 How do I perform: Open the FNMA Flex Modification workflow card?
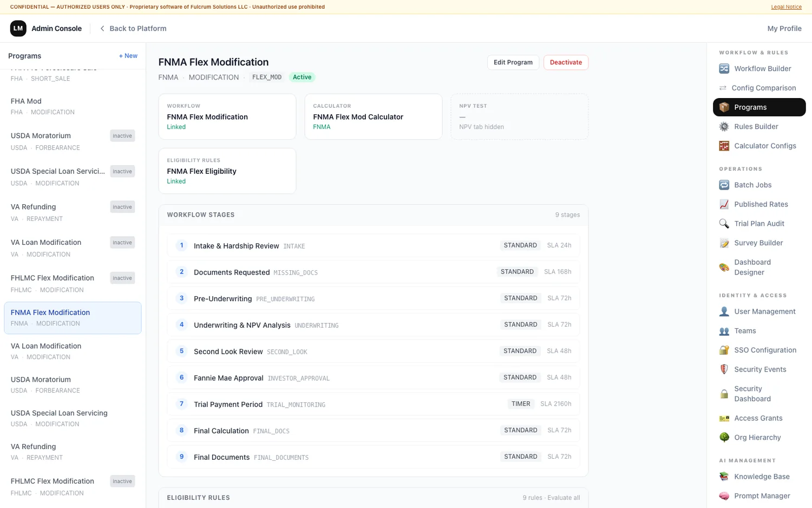click(x=227, y=116)
